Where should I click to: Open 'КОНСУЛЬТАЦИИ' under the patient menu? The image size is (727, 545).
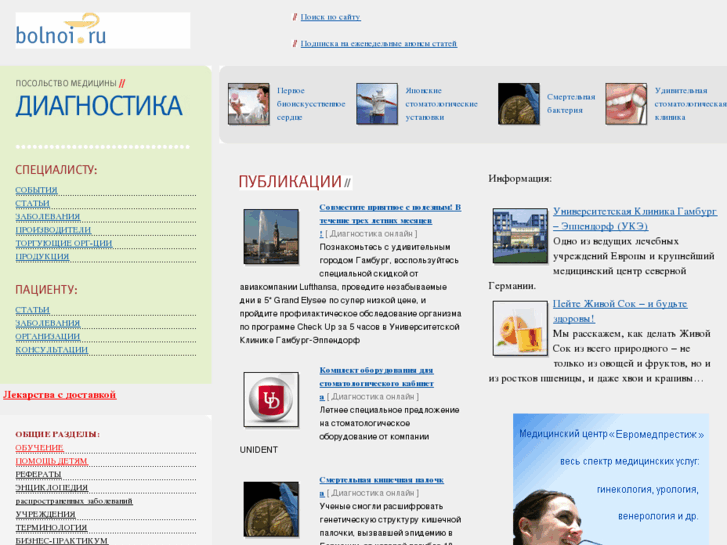(x=51, y=350)
